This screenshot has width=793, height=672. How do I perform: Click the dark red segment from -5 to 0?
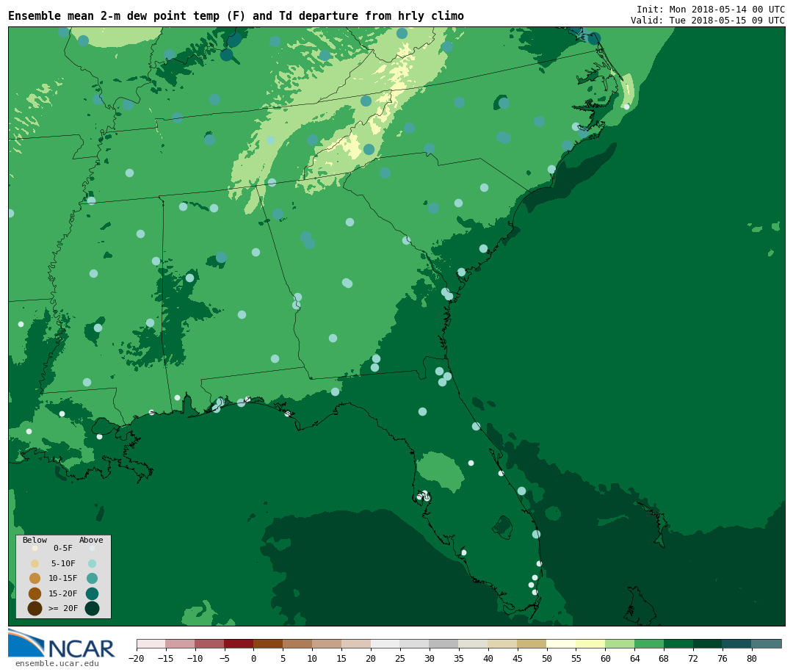[239, 643]
